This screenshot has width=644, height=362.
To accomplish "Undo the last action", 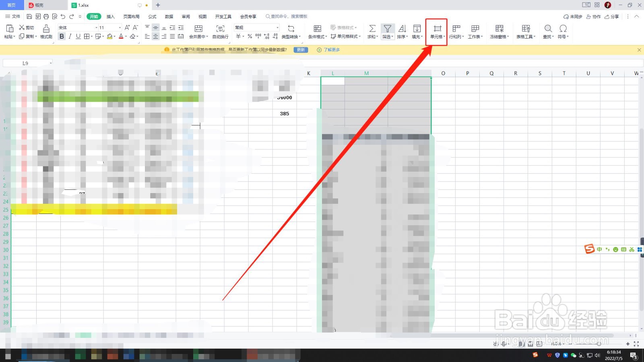I will tap(63, 16).
